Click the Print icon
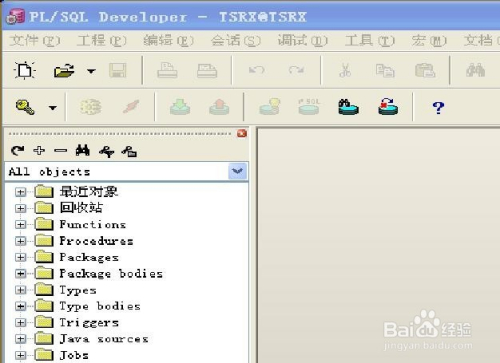Screen dimensions: 500x363 [x=167, y=70]
